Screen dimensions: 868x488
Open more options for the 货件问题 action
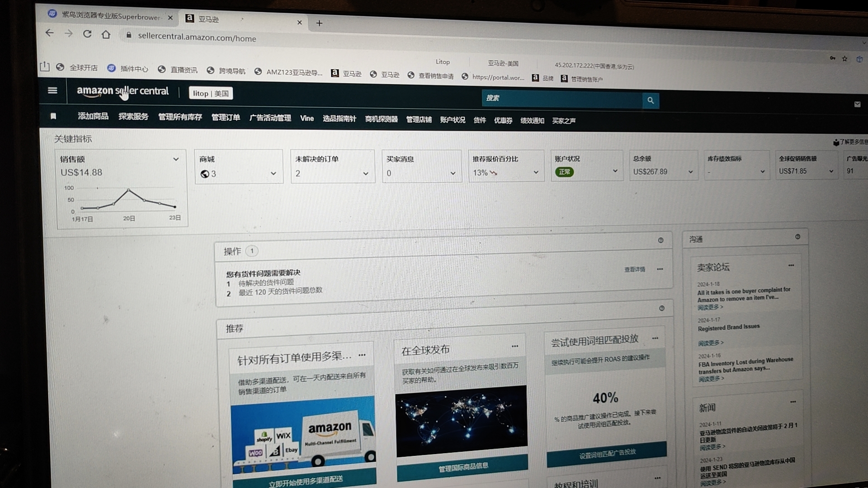660,269
